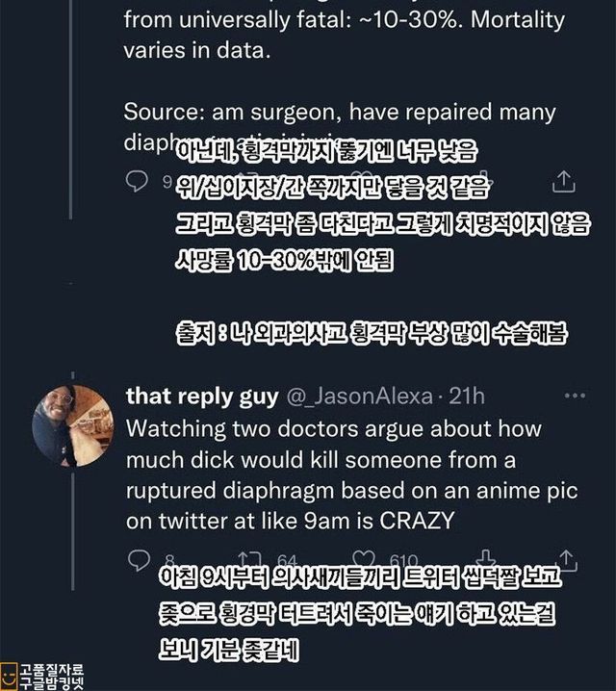Reply to that reply guy's tweet
This screenshot has height=691, width=616.
coord(140,559)
